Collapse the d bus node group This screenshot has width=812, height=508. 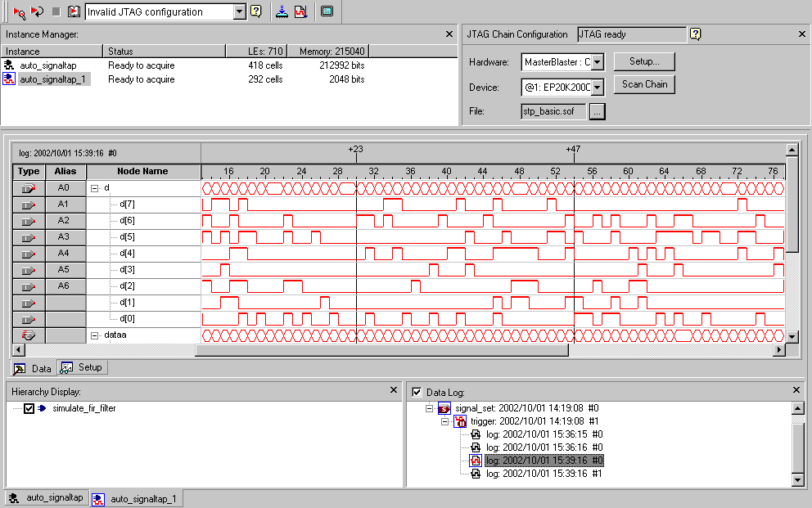[x=94, y=188]
